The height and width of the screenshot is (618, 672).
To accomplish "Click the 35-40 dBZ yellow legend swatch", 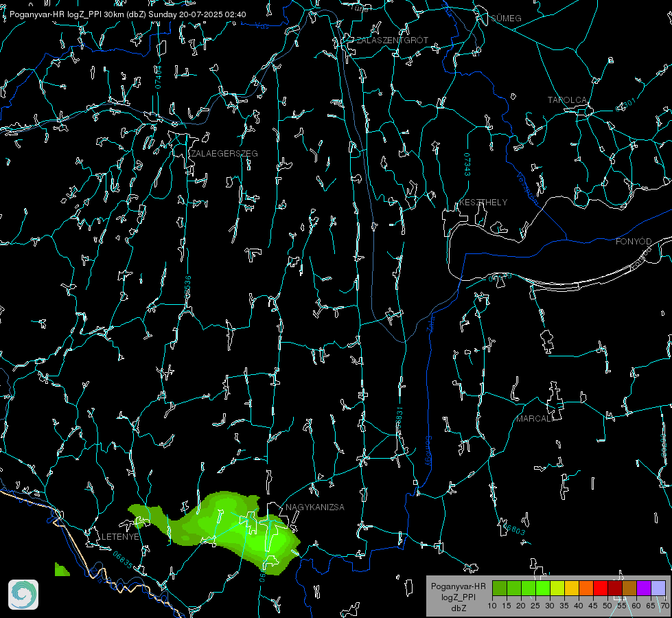I will pyautogui.click(x=572, y=588).
